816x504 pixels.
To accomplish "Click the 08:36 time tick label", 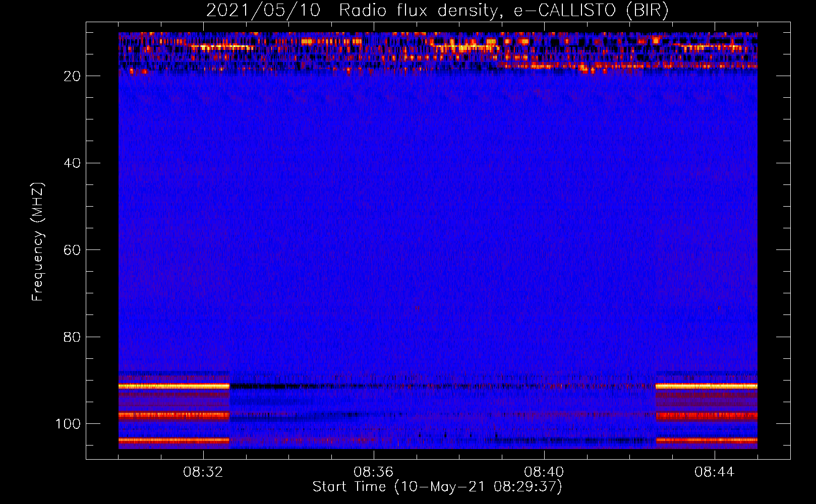I will [373, 472].
